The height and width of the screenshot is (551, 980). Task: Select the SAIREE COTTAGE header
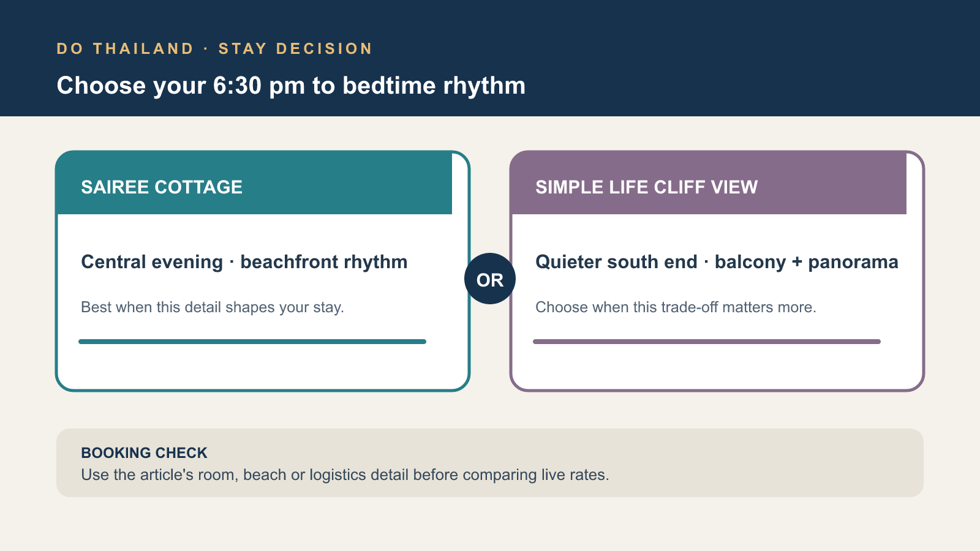(x=254, y=183)
